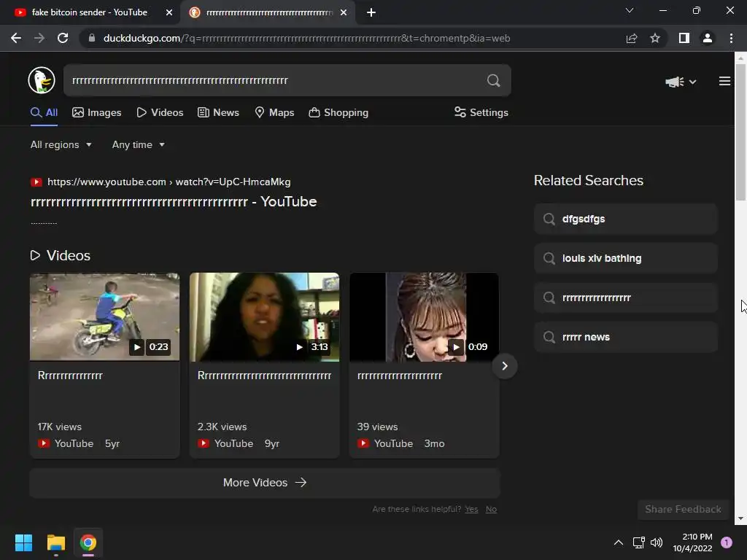Click the Share Feedback button

click(683, 509)
